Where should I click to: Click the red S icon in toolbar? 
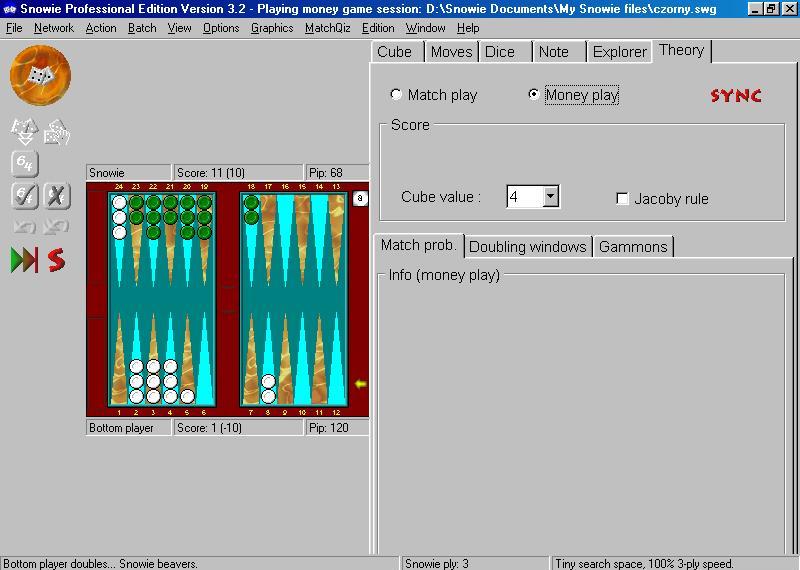click(x=57, y=260)
